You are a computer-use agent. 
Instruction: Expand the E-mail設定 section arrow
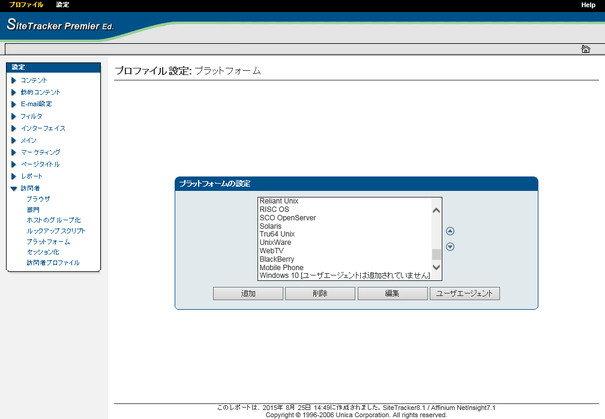(14, 104)
